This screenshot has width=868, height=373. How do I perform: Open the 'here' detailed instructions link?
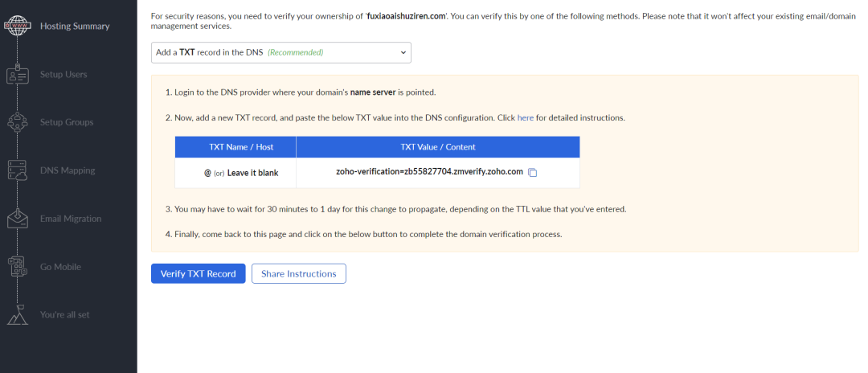click(526, 118)
